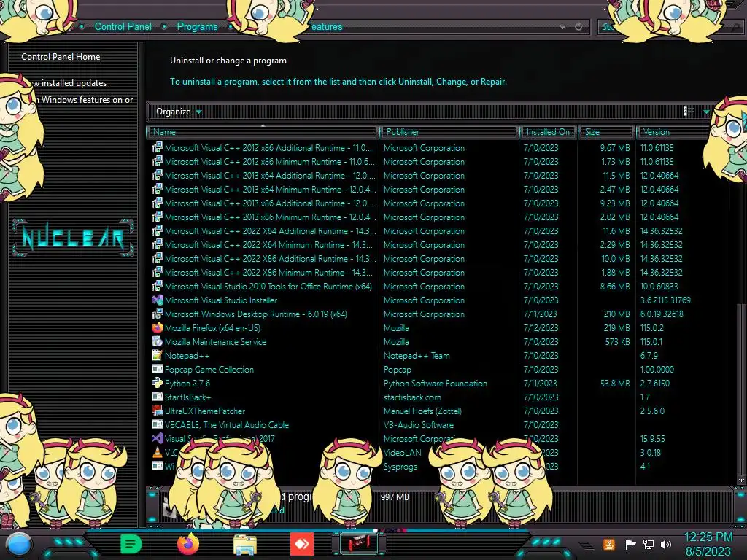747x560 pixels.
Task: Click icon of Visual C++ 2022 X64 Minimum Runtime
Action: (158, 245)
